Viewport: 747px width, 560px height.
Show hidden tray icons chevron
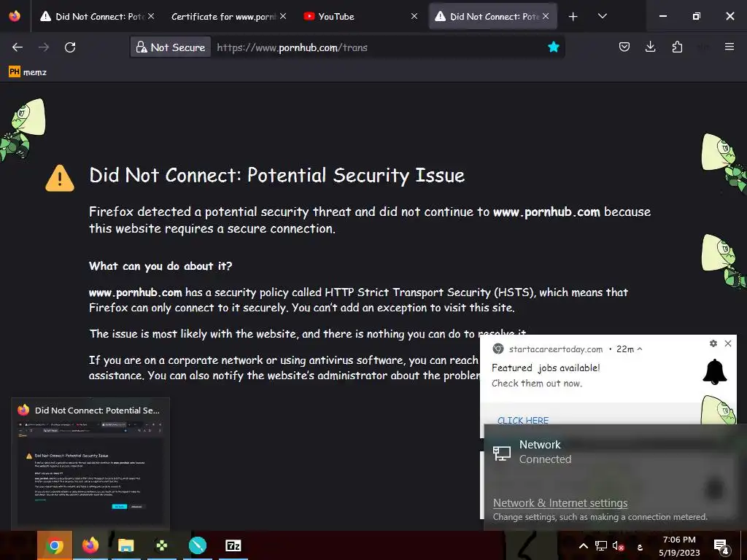(583, 546)
